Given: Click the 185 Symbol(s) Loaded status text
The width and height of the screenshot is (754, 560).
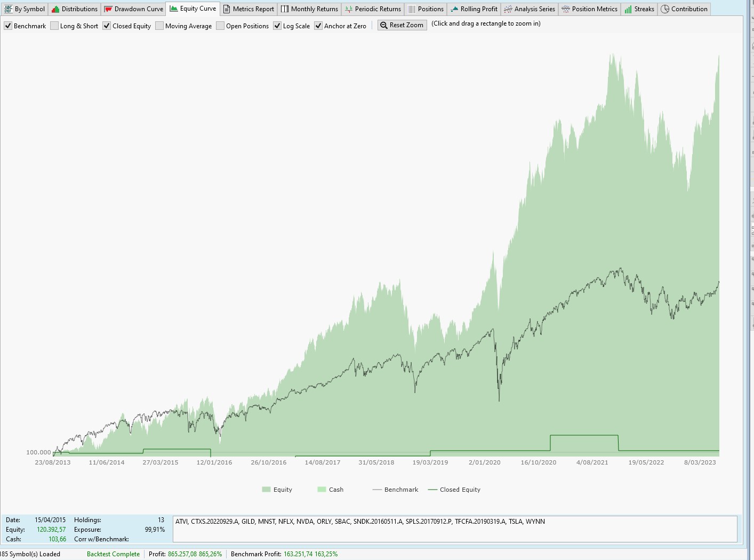Looking at the screenshot, I should [30, 554].
